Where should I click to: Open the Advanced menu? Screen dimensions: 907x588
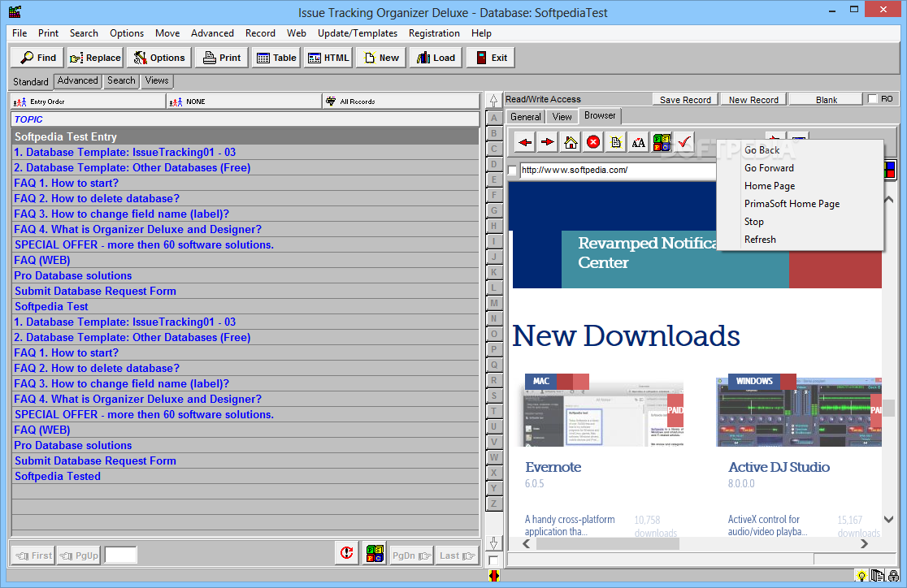point(212,33)
